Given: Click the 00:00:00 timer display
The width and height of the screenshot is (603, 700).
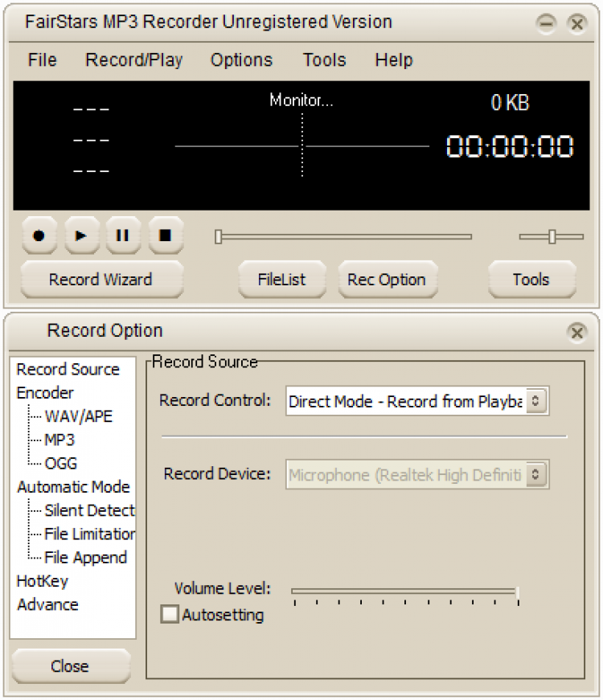Looking at the screenshot, I should 510,146.
